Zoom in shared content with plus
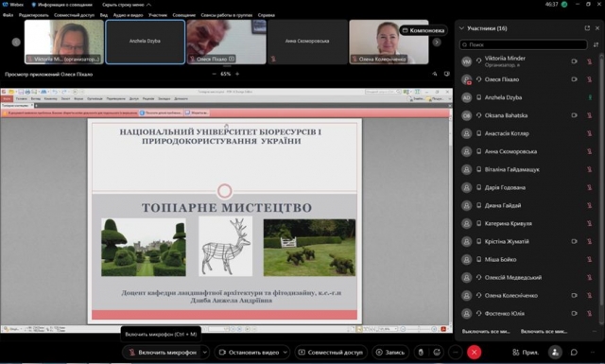This screenshot has width=605, height=364. [x=237, y=74]
